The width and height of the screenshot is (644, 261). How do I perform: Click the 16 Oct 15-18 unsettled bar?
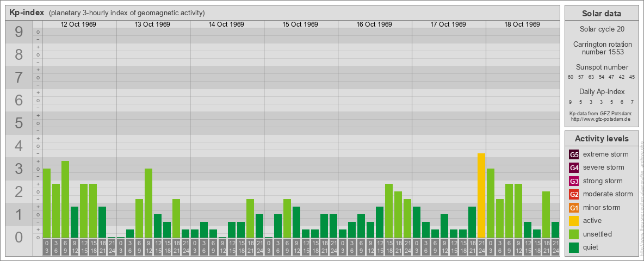pyautogui.click(x=389, y=210)
